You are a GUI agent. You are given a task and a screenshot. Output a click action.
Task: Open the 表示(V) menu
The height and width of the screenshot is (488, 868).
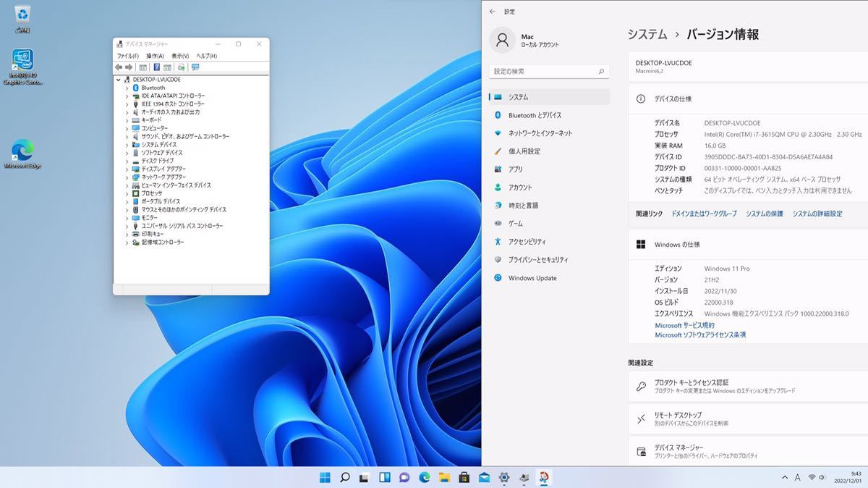(180, 56)
